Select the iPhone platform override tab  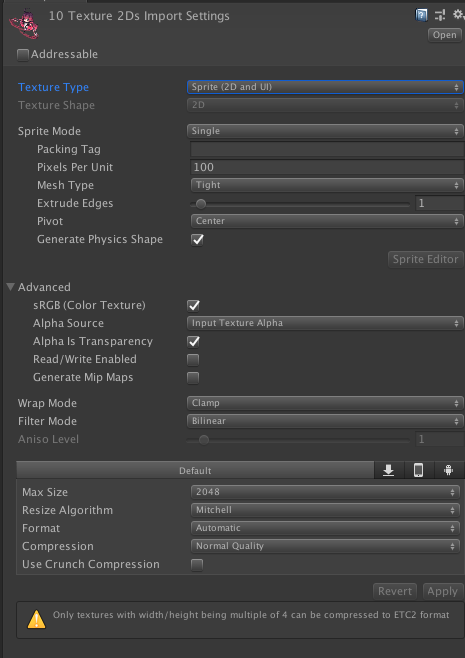pos(418,470)
